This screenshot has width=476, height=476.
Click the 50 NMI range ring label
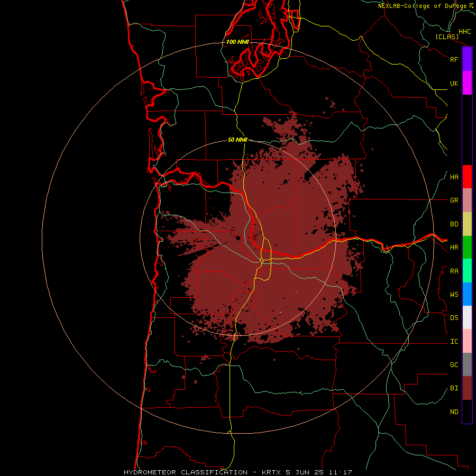237,140
